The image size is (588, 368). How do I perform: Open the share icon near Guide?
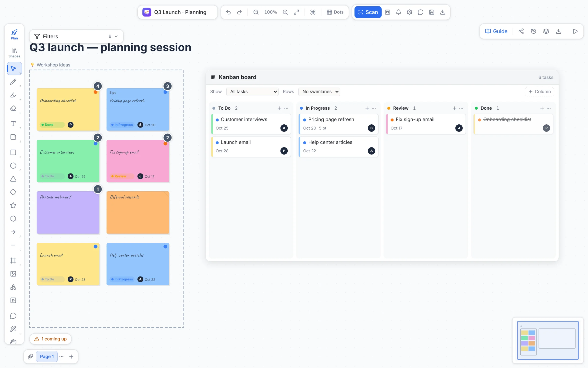(521, 31)
